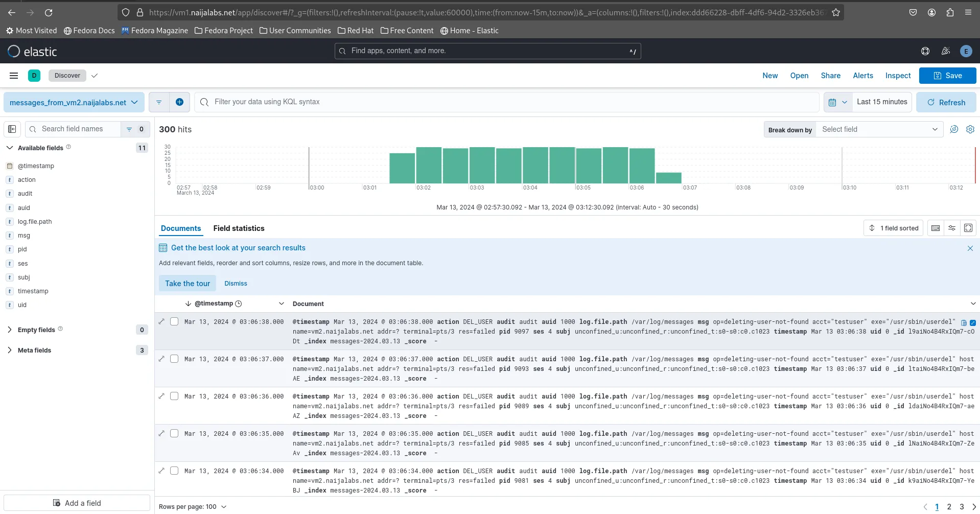Select the 03:06:38 document checkbox
The height and width of the screenshot is (514, 980).
[x=174, y=321]
